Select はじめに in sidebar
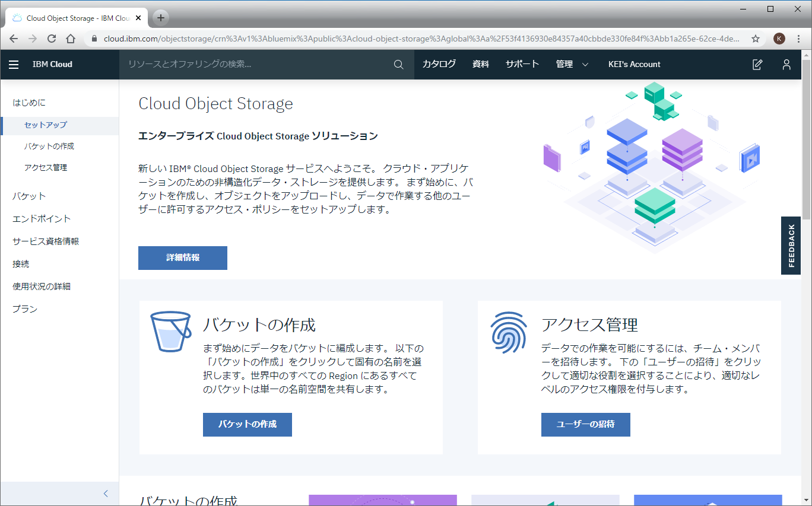 coord(29,103)
